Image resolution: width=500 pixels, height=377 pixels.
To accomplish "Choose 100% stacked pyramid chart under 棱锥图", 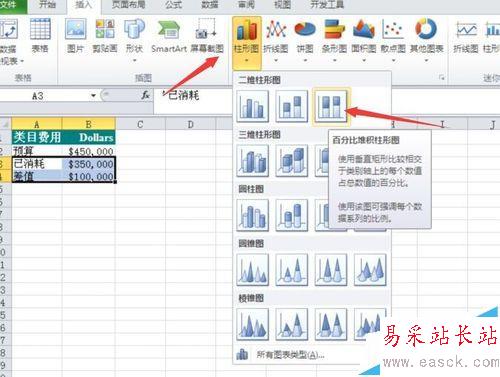I will tap(331, 324).
